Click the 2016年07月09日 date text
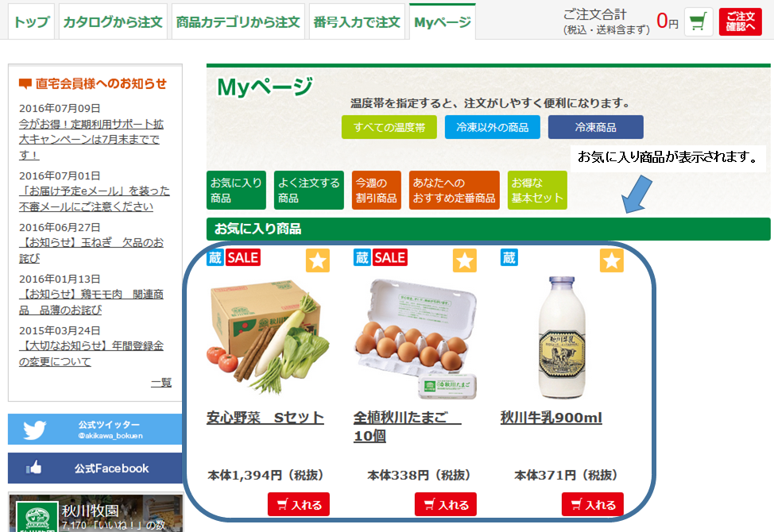The width and height of the screenshot is (774, 532). [x=60, y=108]
